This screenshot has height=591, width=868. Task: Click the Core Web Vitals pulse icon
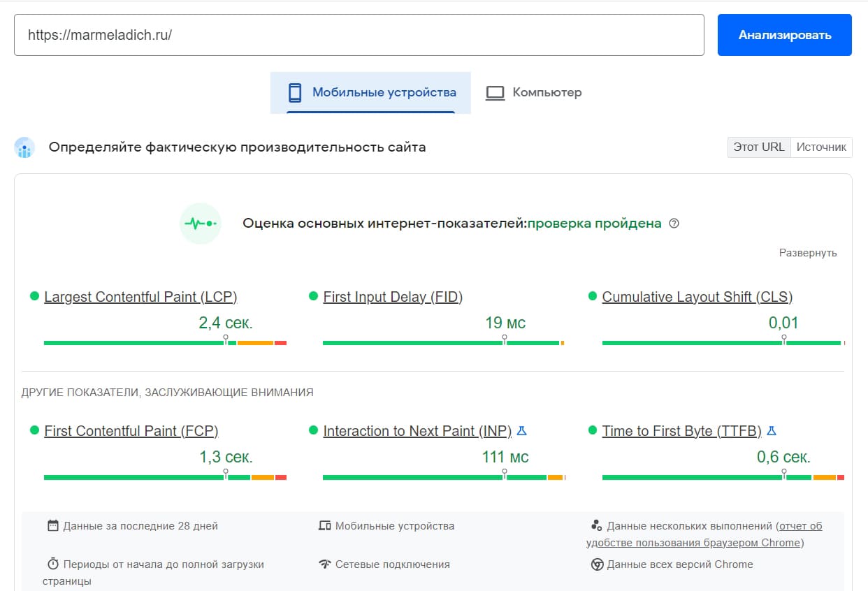coord(201,224)
